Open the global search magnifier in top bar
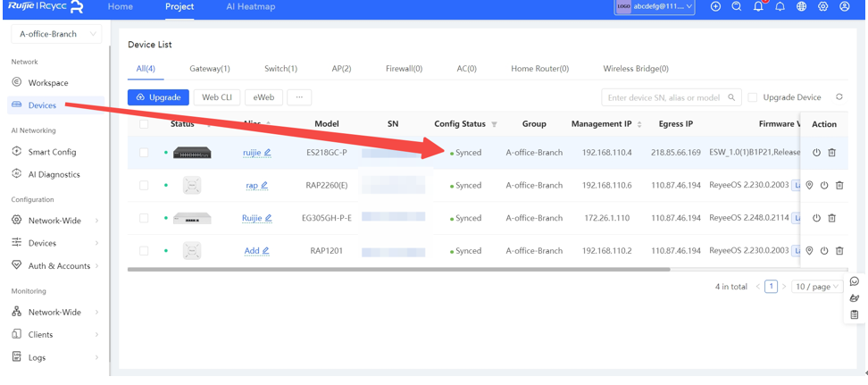Viewport: 868px width, 385px height. click(736, 6)
